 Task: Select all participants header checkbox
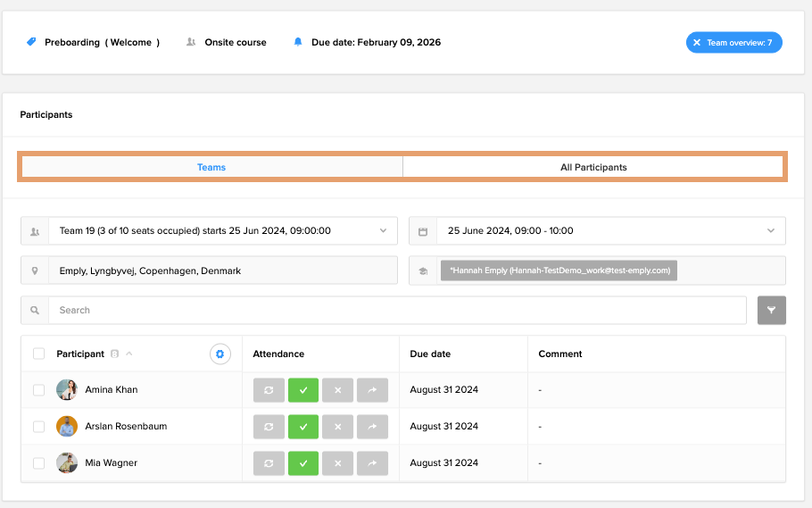(x=38, y=354)
